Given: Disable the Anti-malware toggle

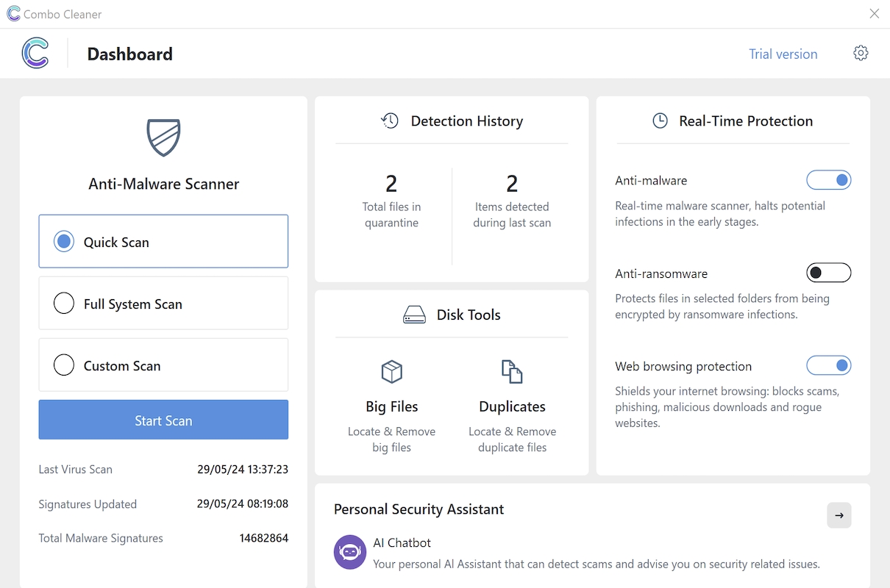Looking at the screenshot, I should [829, 180].
